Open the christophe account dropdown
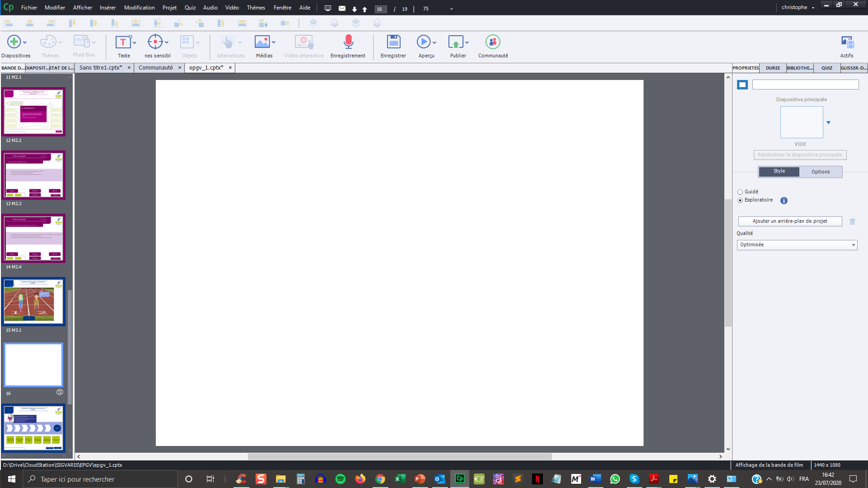Screen dimensions: 868x488 tap(798, 8)
